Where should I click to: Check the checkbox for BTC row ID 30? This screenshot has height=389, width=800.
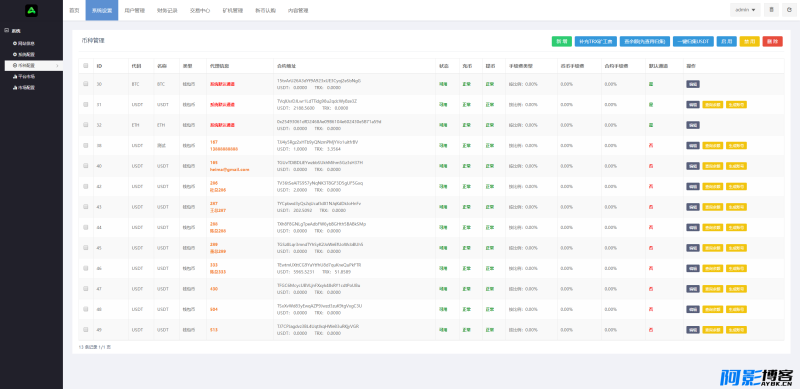pyautogui.click(x=86, y=84)
